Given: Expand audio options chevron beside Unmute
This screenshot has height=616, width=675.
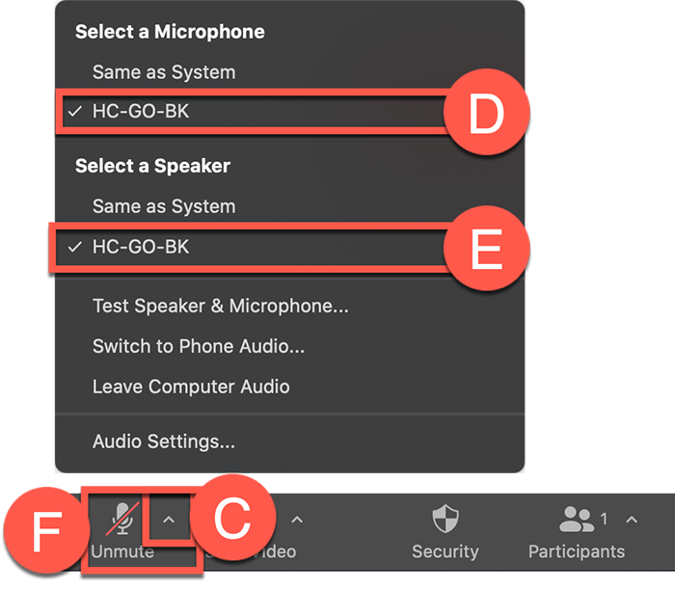Looking at the screenshot, I should 169,521.
